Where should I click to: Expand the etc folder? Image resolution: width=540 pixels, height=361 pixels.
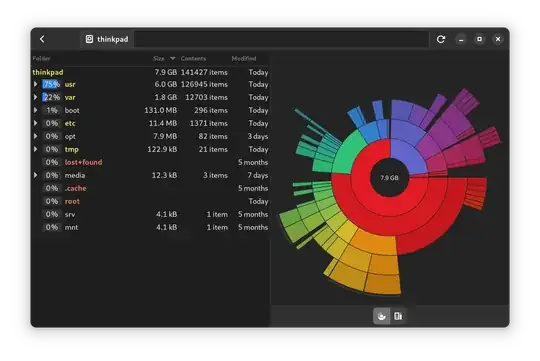click(x=35, y=123)
